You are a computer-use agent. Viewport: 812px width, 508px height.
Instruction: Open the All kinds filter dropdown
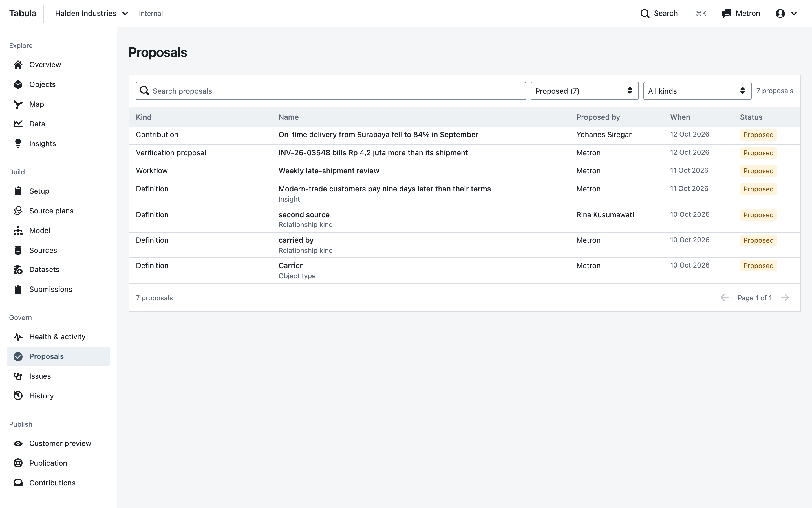point(697,91)
